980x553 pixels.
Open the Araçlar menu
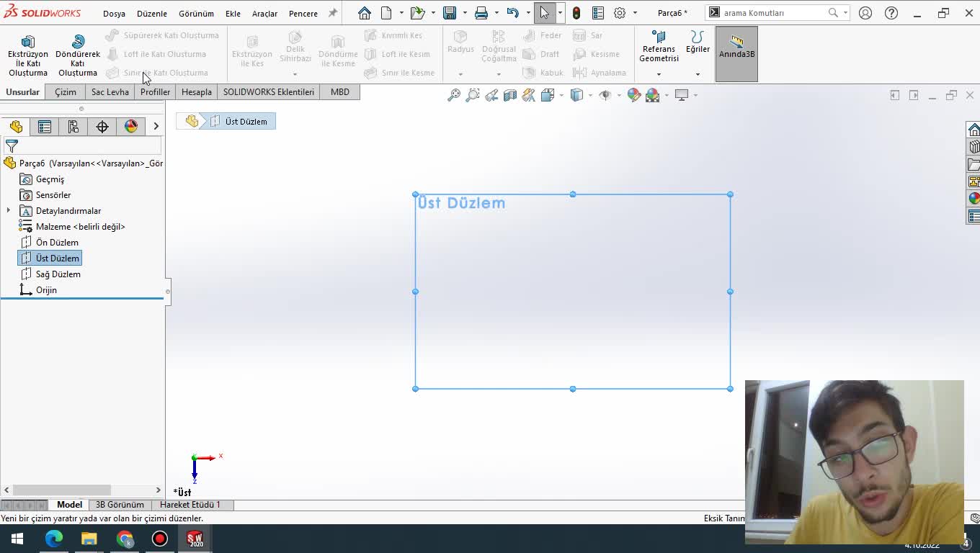[x=264, y=14]
